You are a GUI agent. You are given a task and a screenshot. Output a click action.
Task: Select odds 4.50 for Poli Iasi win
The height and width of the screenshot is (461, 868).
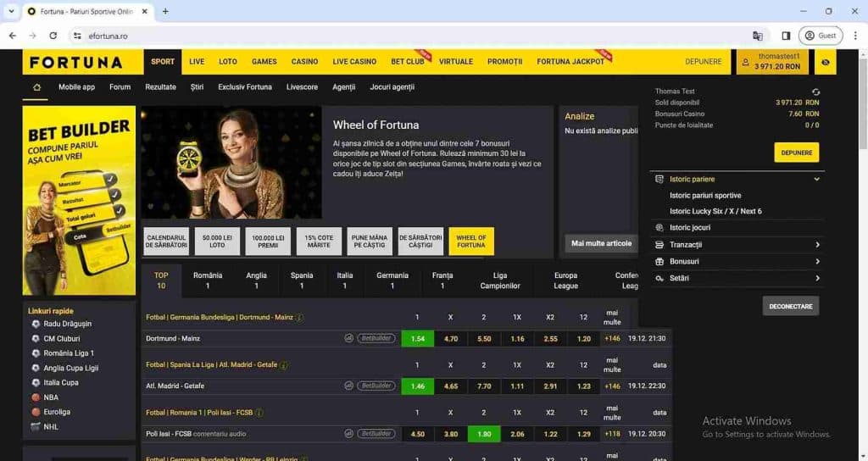(x=418, y=434)
